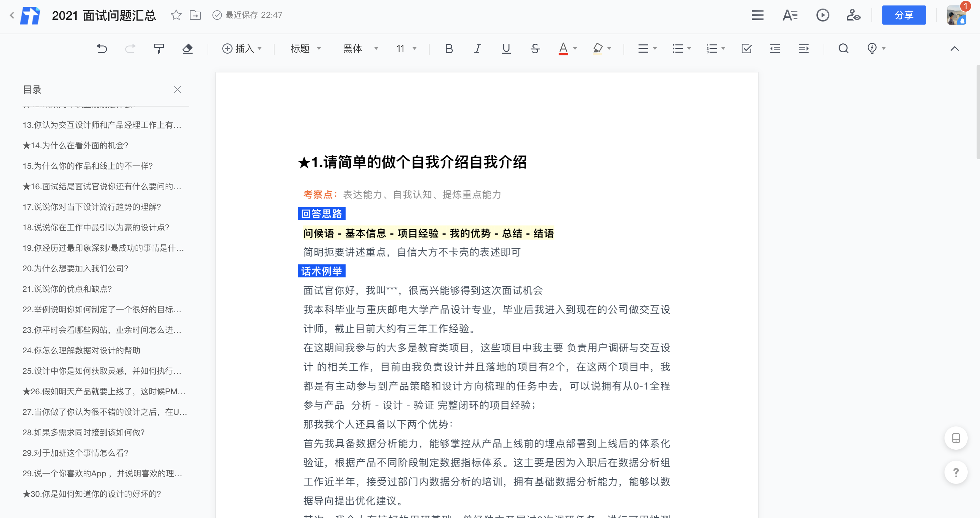
Task: Go to ★14.为什么在看外面的机会? outline entry
Action: [x=75, y=146]
